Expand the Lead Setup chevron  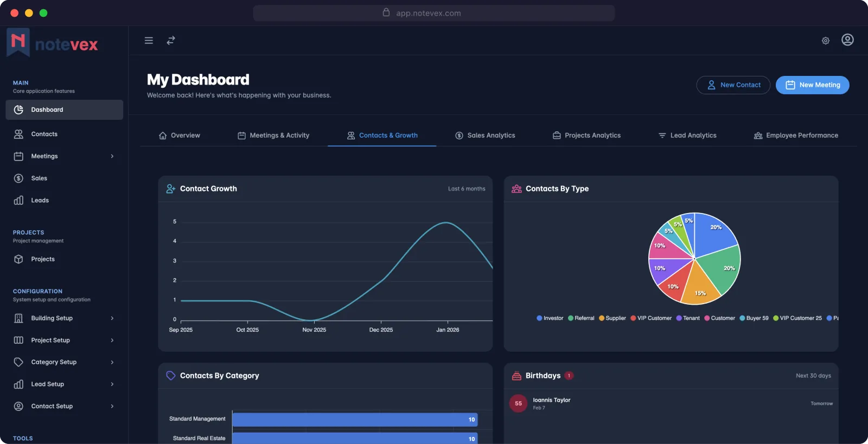coord(112,384)
